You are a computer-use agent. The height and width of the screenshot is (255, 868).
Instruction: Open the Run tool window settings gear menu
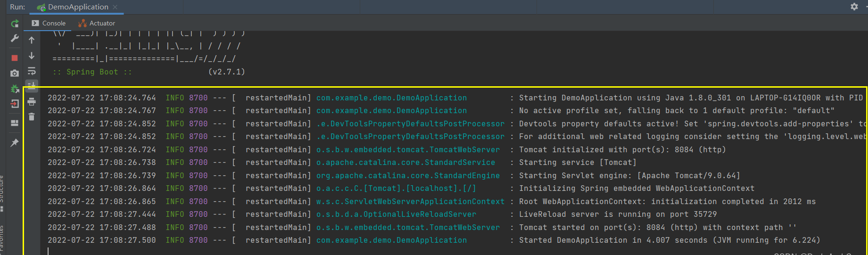point(854,7)
